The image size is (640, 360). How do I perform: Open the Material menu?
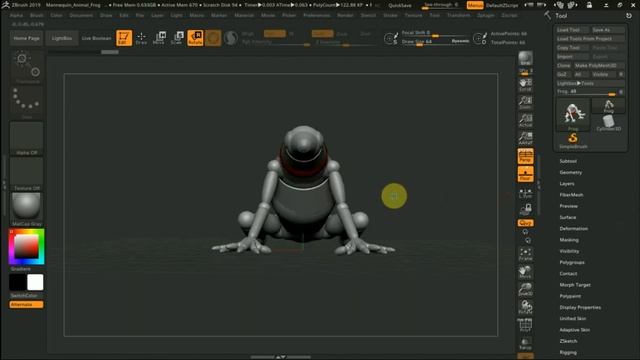tap(244, 15)
